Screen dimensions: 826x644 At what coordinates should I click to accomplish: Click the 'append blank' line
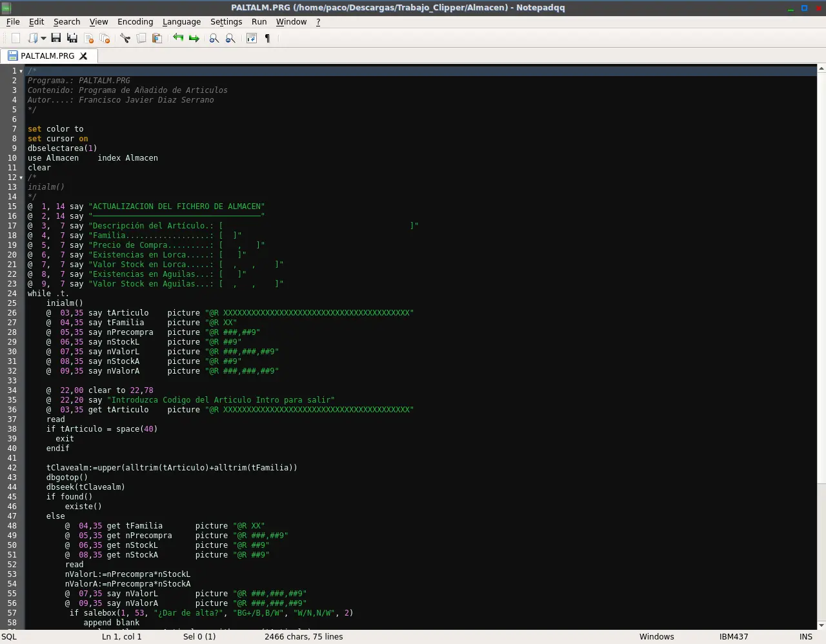[x=112, y=623]
